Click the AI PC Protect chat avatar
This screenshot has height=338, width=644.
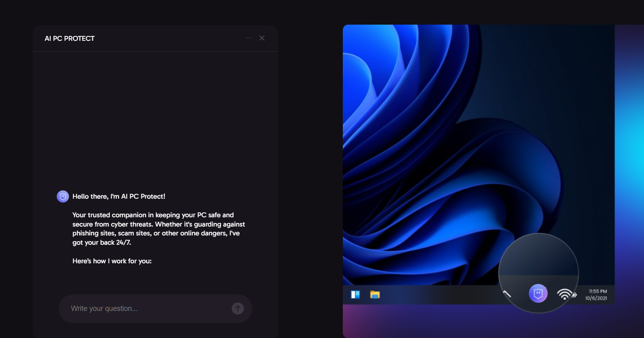pos(63,197)
